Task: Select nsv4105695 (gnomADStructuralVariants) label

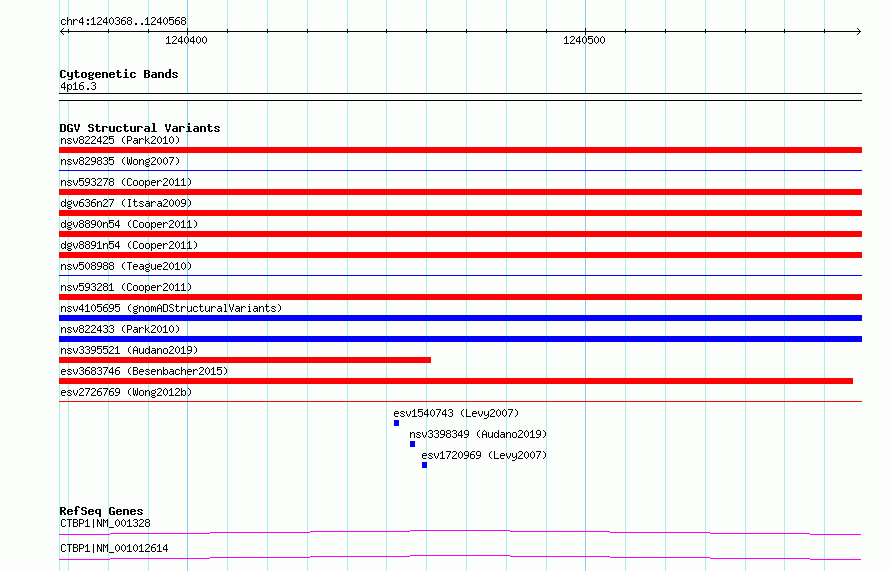Action: point(171,308)
